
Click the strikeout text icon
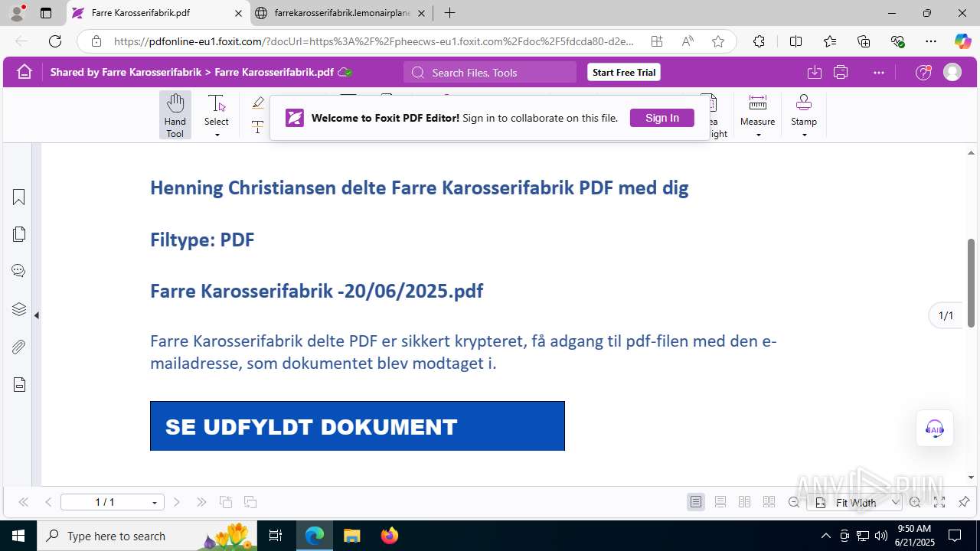coord(258,127)
